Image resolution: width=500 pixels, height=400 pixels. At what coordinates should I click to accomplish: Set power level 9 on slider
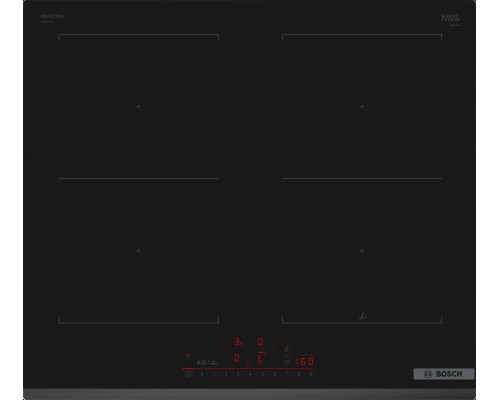(311, 374)
